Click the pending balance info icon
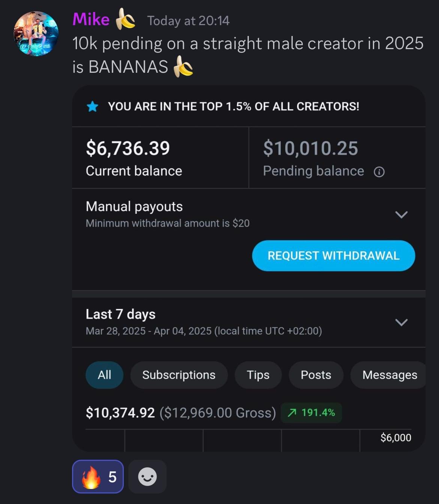 (379, 172)
